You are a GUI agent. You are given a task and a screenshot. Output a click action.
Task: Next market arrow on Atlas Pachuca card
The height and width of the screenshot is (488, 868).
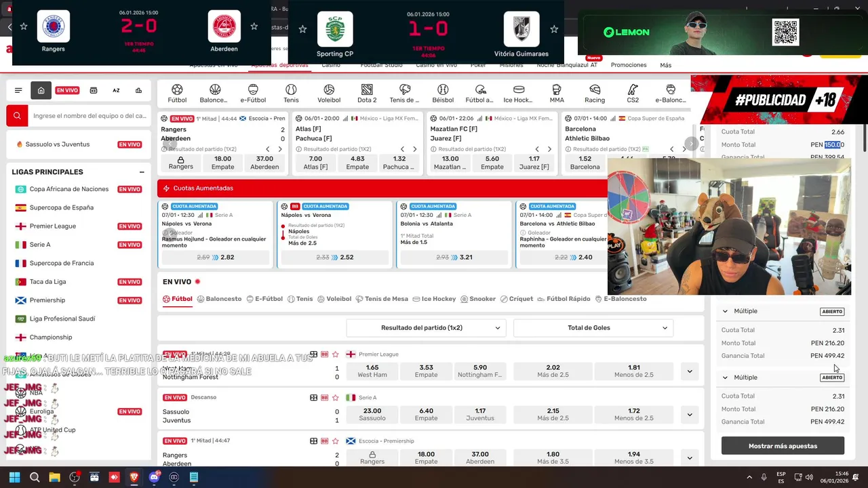[414, 149]
